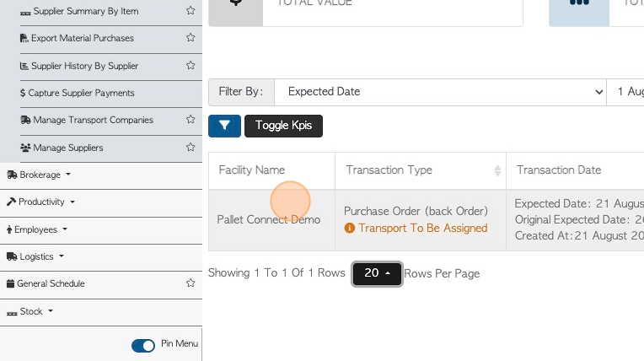The image size is (644, 361).
Task: Toggle the Pin Menu switch
Action: (143, 345)
